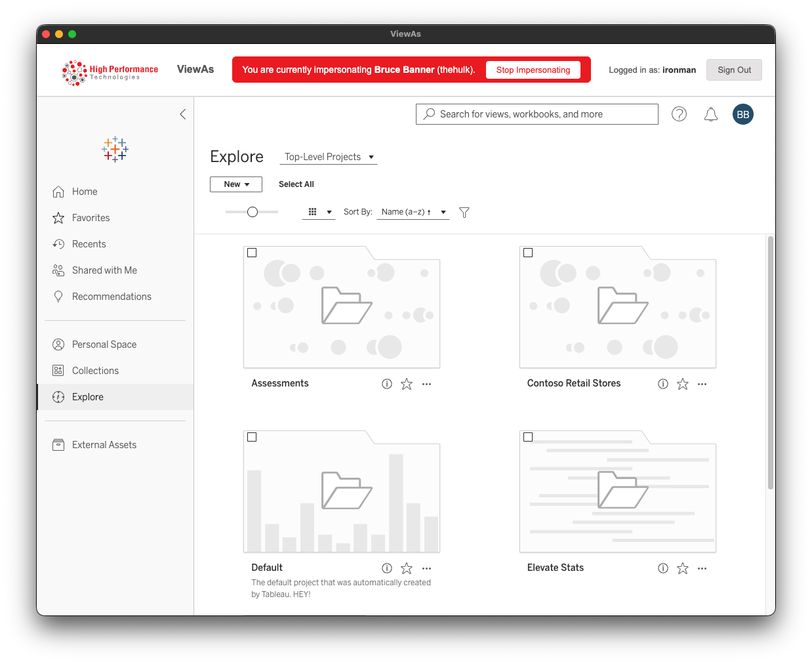Open the Sort By Name dropdown
Screen dimensions: 812x664
click(x=413, y=212)
